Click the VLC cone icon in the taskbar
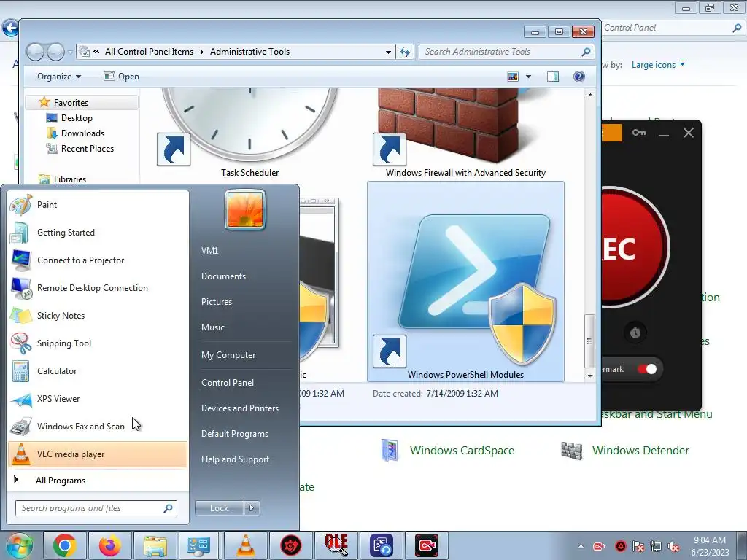This screenshot has width=747, height=560. (x=246, y=545)
